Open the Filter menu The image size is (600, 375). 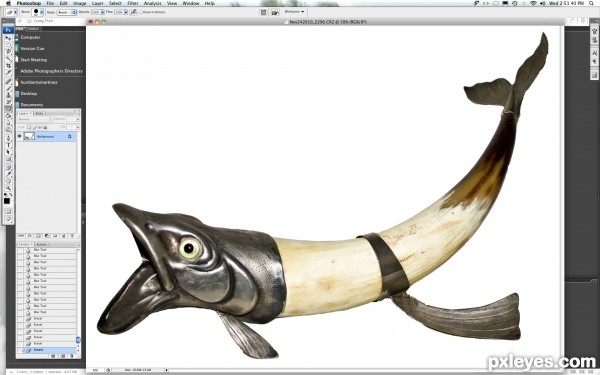coord(132,3)
